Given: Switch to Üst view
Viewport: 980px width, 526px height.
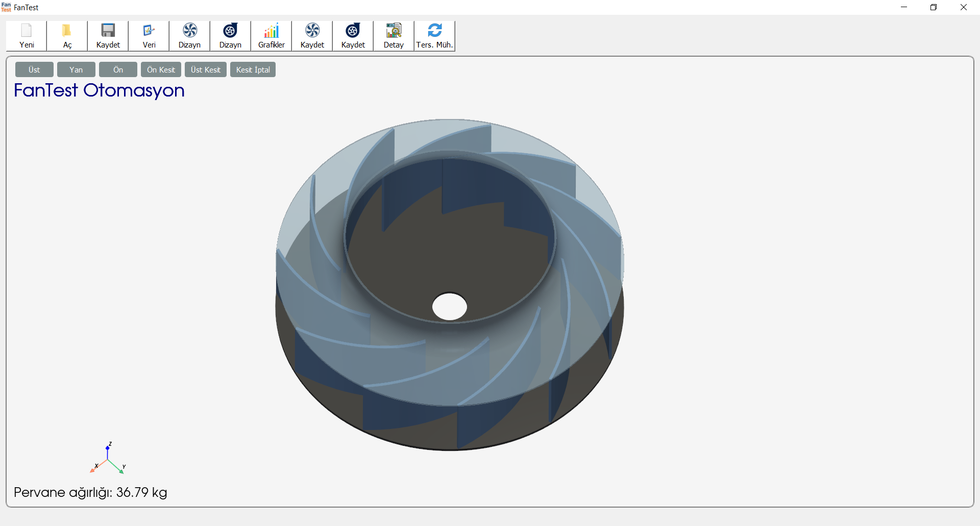Looking at the screenshot, I should tap(34, 69).
